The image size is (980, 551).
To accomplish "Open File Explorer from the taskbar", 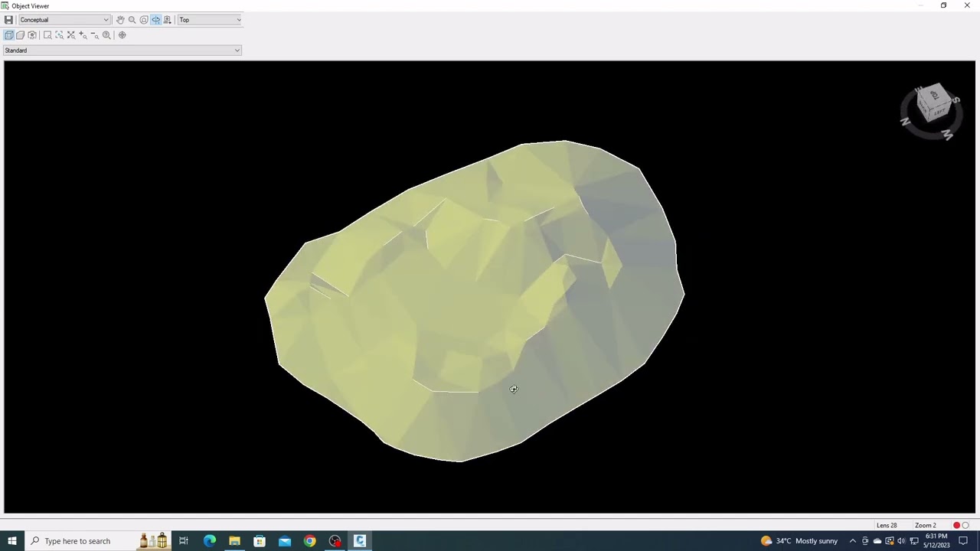I will coord(234,541).
